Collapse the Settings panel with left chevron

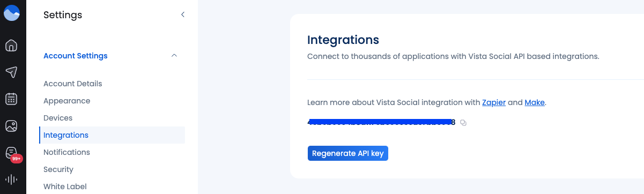click(183, 14)
